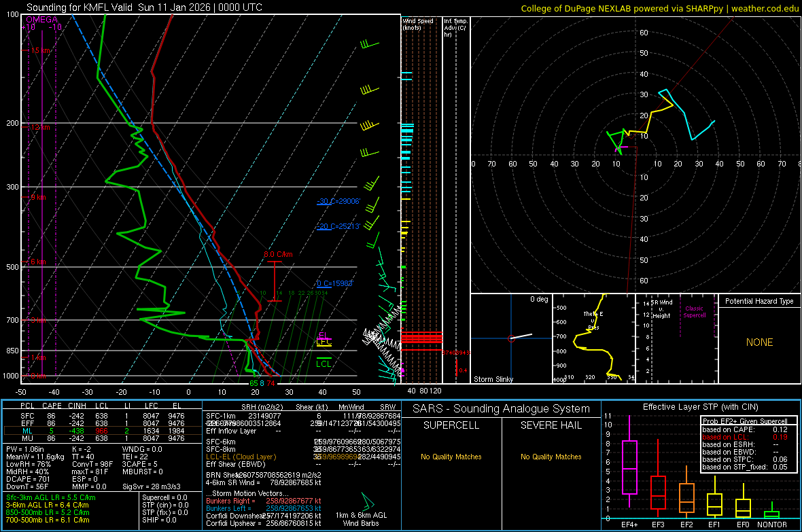
Task: Click the based on LCL: 0.19 probability
Action: [x=745, y=437]
